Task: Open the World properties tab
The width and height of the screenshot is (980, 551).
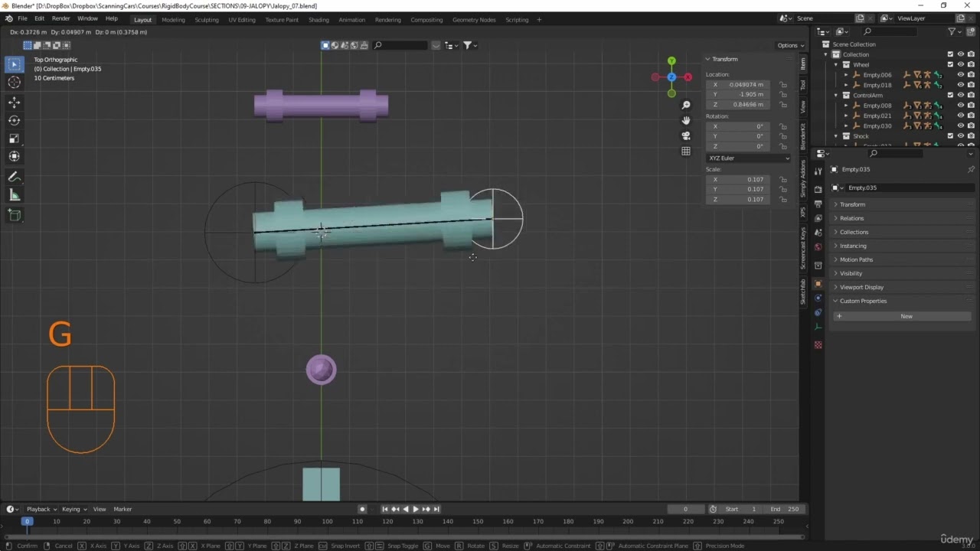Action: [x=818, y=247]
